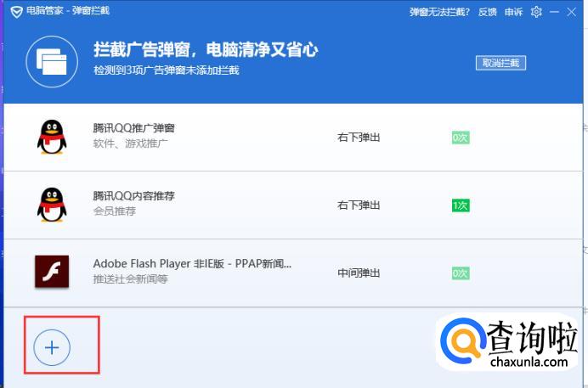Click the 取消拦截 button

(x=500, y=63)
